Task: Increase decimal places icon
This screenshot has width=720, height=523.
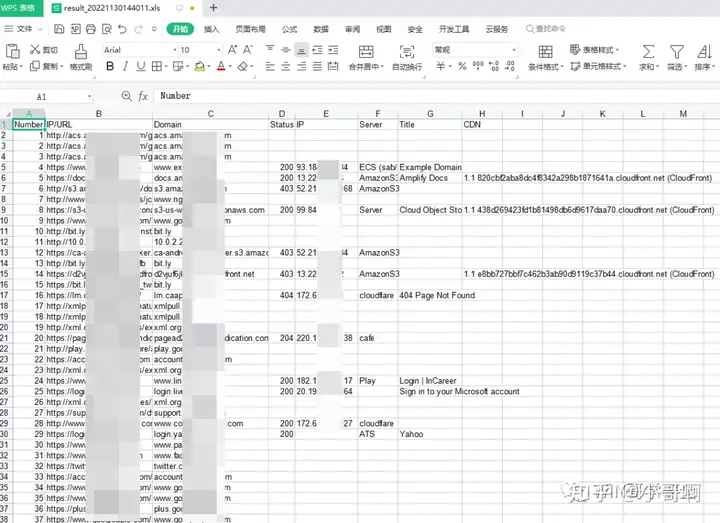Action: click(494, 66)
